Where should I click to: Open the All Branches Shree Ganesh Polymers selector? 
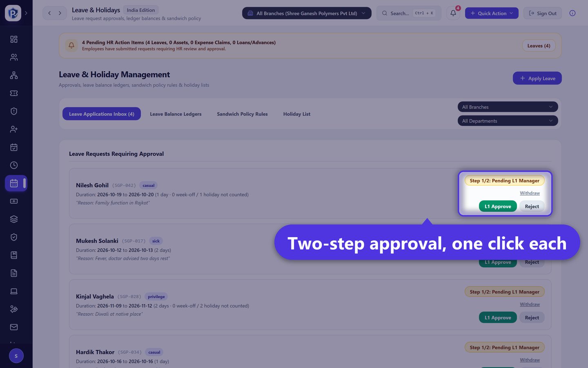[307, 13]
